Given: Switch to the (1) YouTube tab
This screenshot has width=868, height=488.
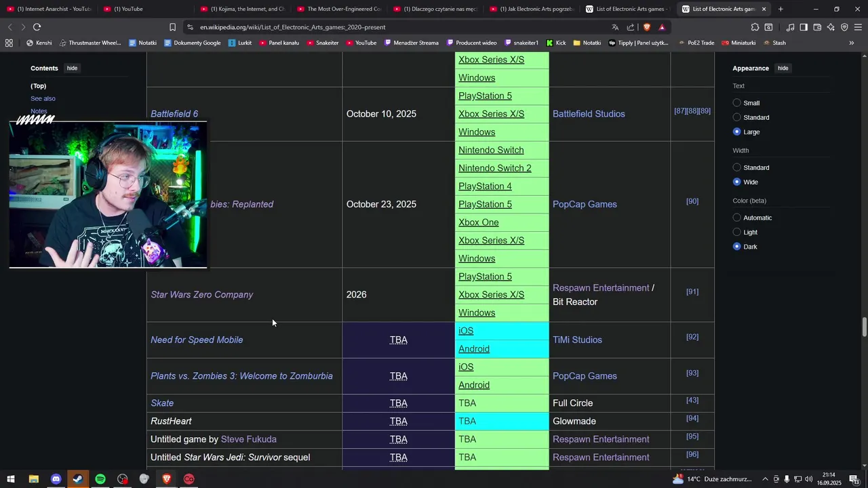Looking at the screenshot, I should tap(146, 9).
